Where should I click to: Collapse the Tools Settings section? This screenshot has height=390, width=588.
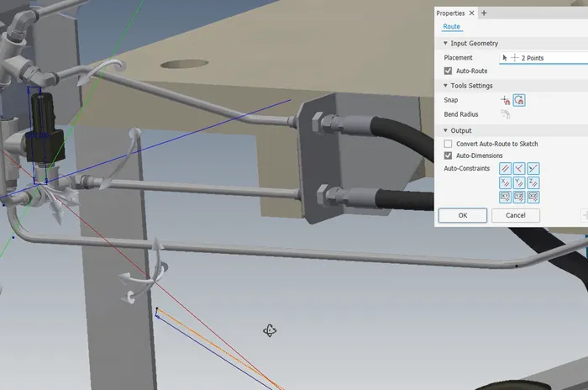[x=445, y=86]
